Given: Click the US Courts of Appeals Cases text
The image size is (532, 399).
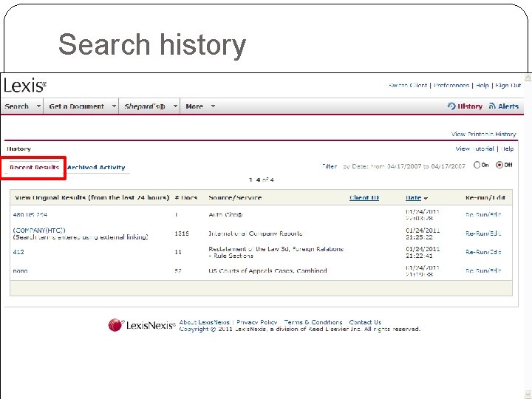Looking at the screenshot, I should (267, 270).
